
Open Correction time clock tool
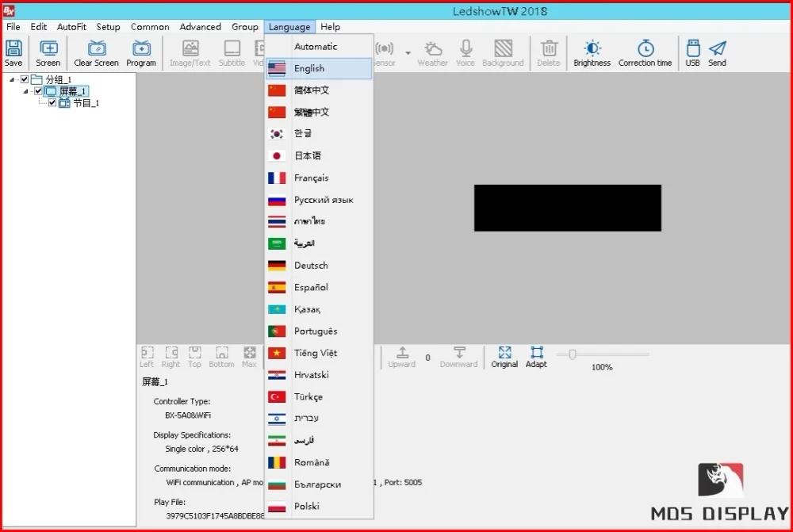coord(646,53)
